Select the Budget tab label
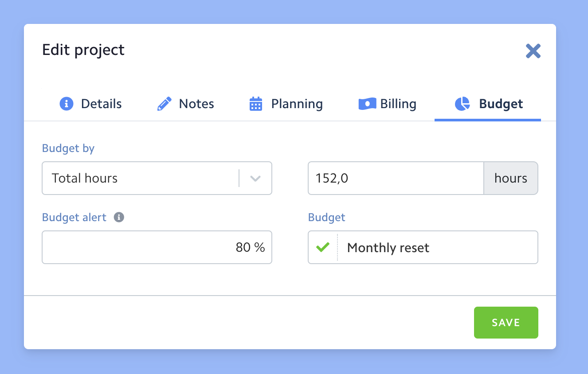 501,104
